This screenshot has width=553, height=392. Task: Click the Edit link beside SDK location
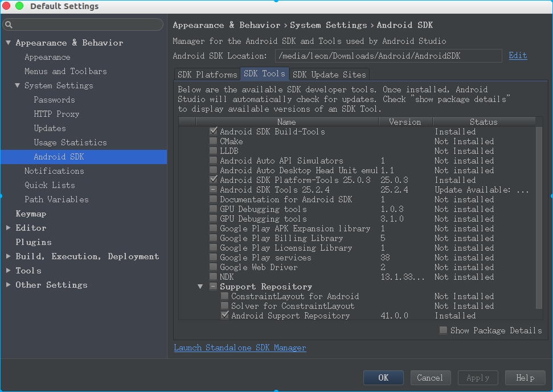click(x=517, y=56)
